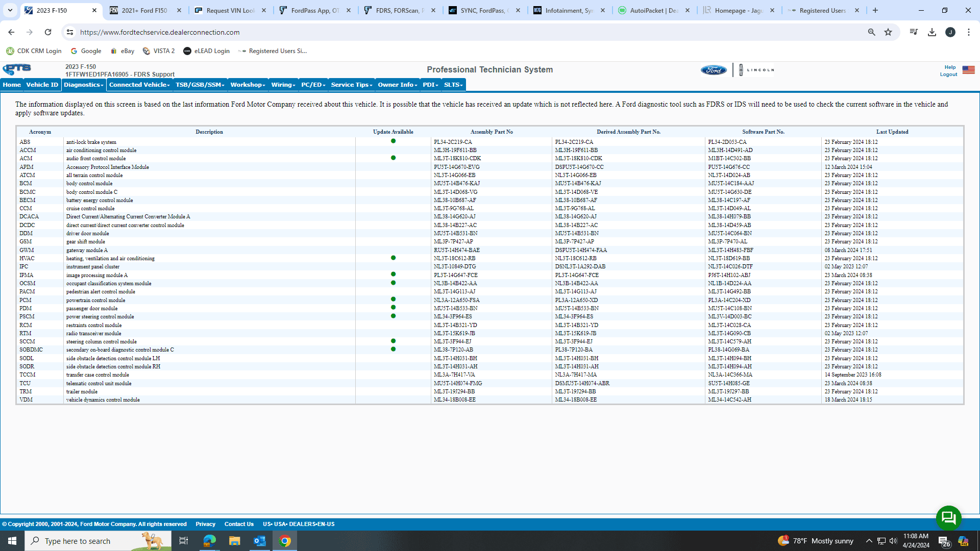980x551 pixels.
Task: Expand the Owner Info menu
Action: pyautogui.click(x=398, y=85)
